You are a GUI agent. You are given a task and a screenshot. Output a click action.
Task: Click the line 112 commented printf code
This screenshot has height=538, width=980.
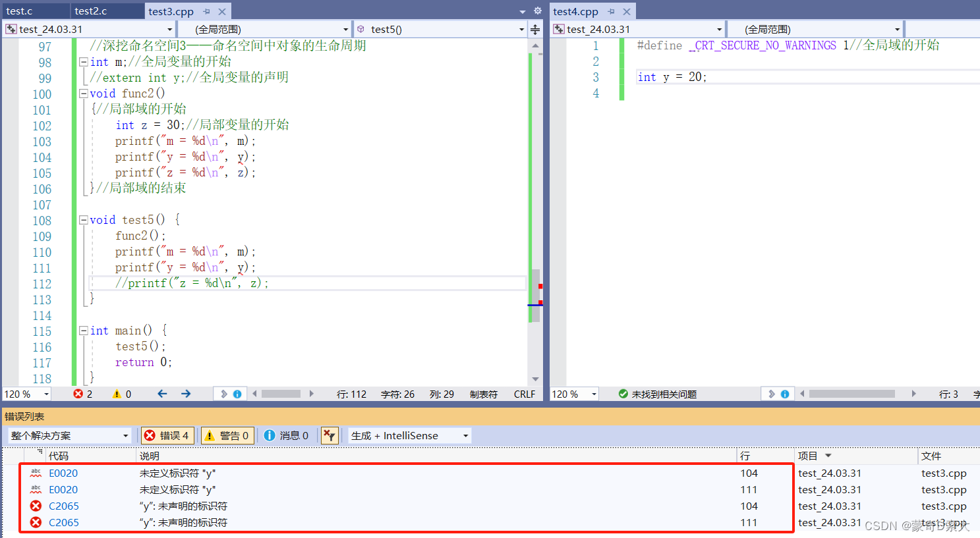[192, 283]
